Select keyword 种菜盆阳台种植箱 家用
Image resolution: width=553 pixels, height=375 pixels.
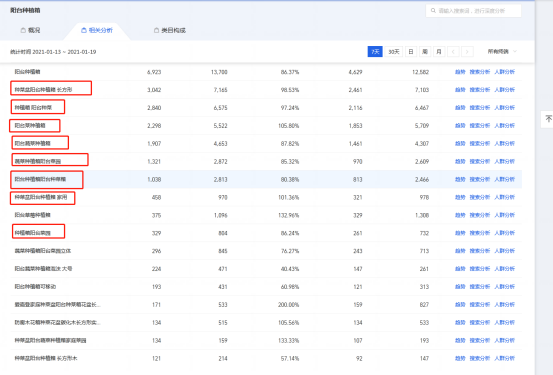click(x=41, y=197)
